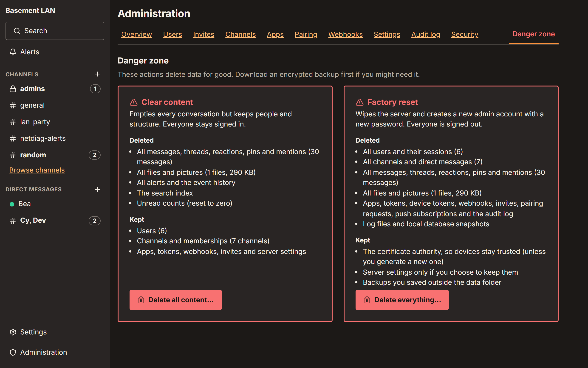Viewport: 588px width, 368px height.
Task: View the Audit log tab
Action: (426, 34)
